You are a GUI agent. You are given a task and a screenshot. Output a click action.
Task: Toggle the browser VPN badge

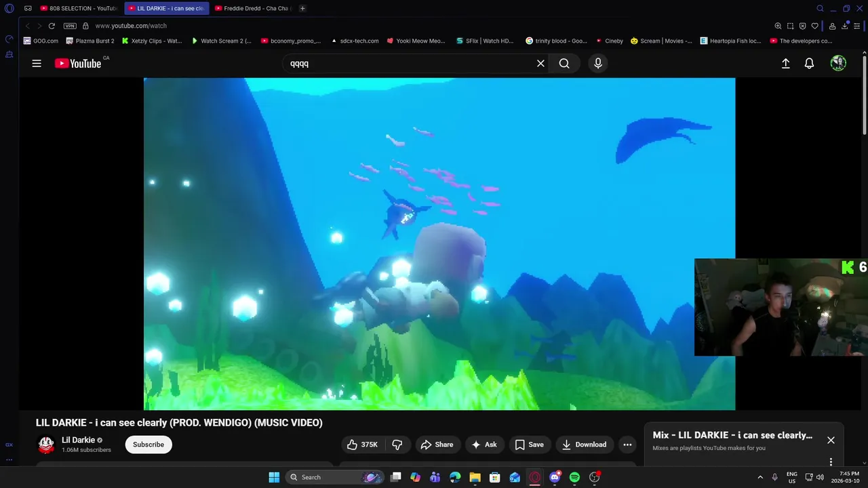[x=70, y=26]
